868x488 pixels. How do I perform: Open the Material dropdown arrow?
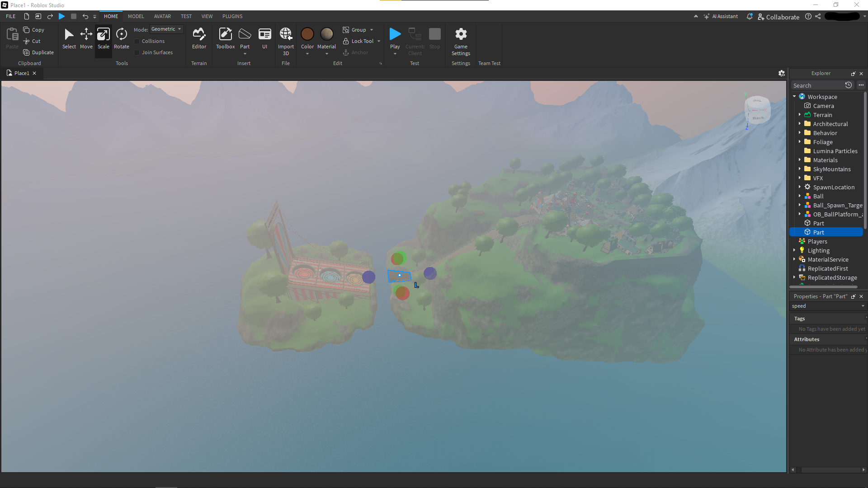point(327,54)
